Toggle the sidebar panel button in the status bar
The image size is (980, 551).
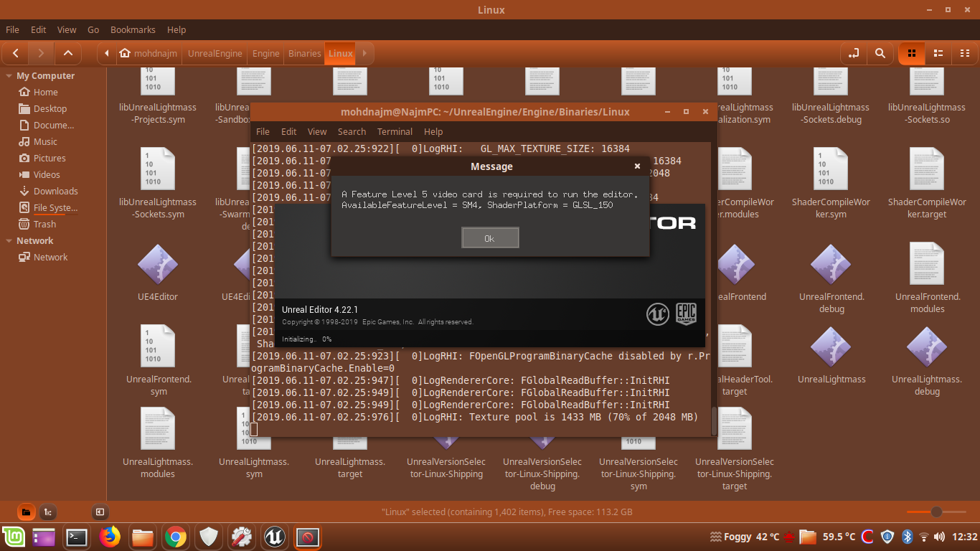click(100, 512)
